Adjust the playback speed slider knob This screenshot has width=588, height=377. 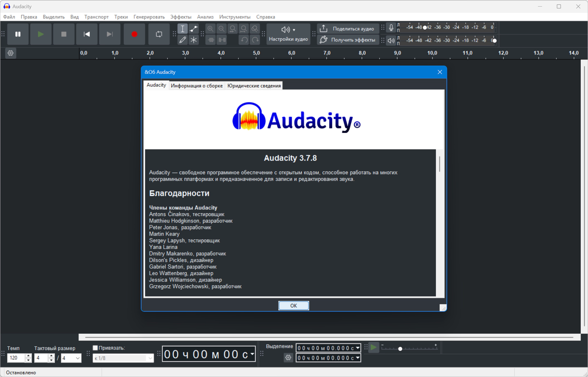(400, 349)
